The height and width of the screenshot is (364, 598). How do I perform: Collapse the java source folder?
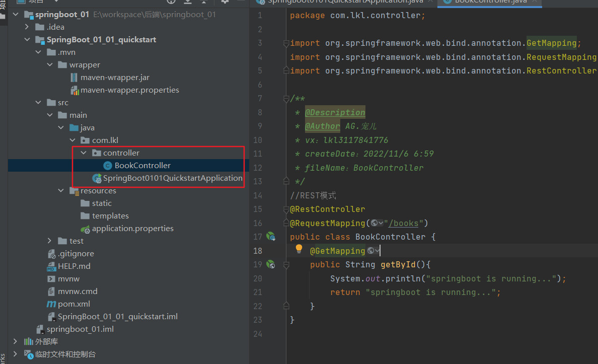(x=61, y=128)
